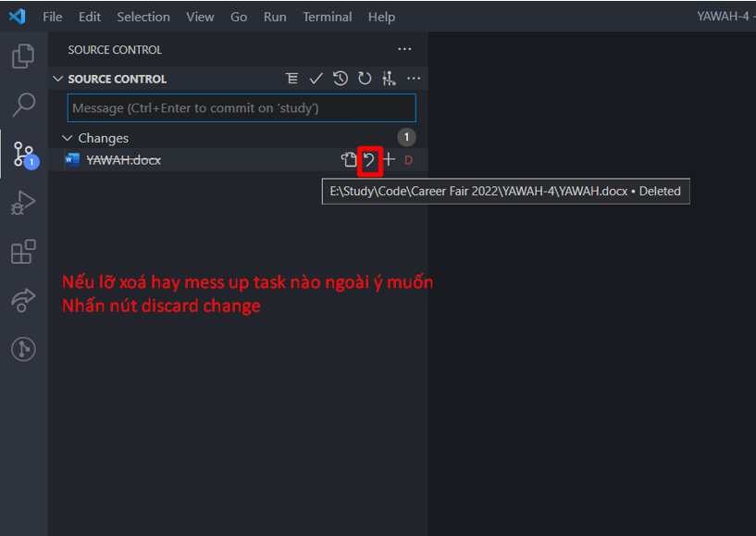Toggle view as tree icon in Source Control
The width and height of the screenshot is (756, 536).
coord(291,78)
